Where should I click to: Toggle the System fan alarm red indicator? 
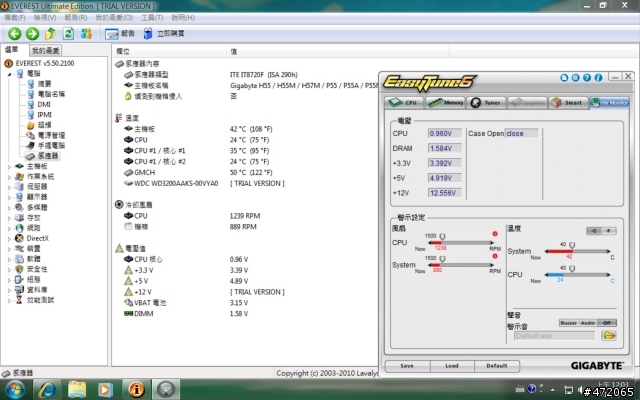pos(495,256)
